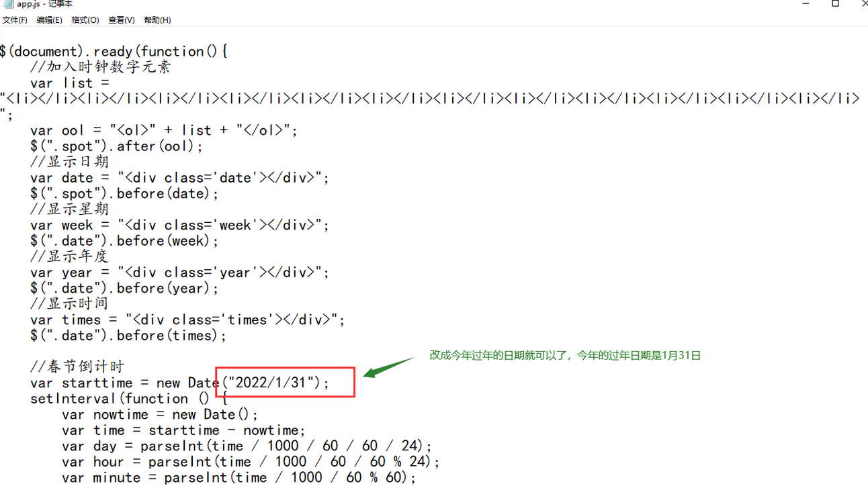Image resolution: width=868 pixels, height=486 pixels.
Task: Click the Notepad app icon in title bar
Action: (8, 4)
